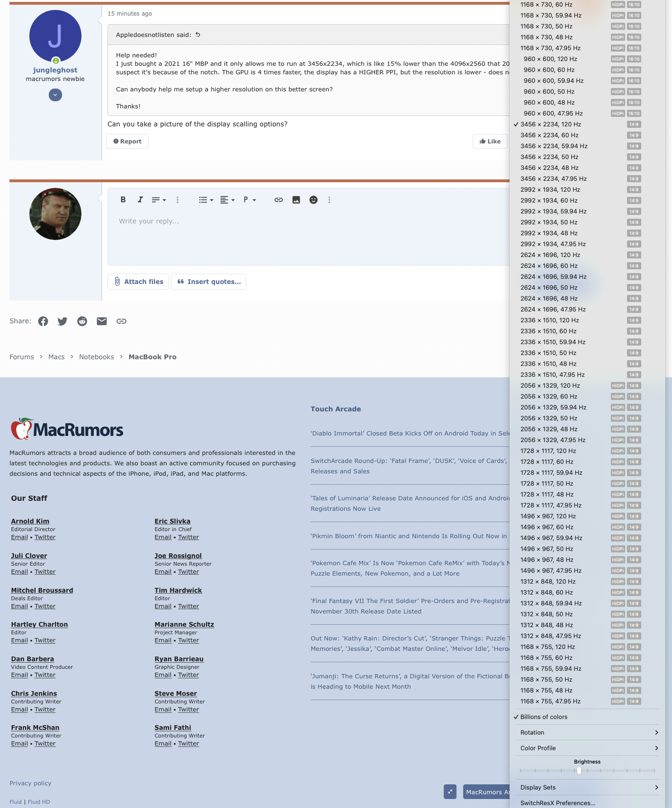The height and width of the screenshot is (808, 672).
Task: Insert an image in the reply
Action: (x=296, y=200)
